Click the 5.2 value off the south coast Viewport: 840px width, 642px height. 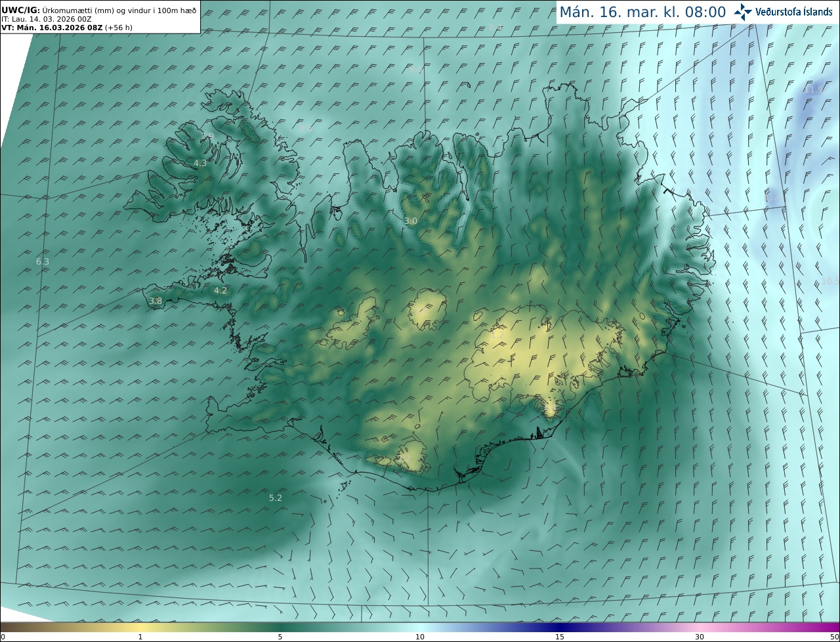pyautogui.click(x=276, y=498)
